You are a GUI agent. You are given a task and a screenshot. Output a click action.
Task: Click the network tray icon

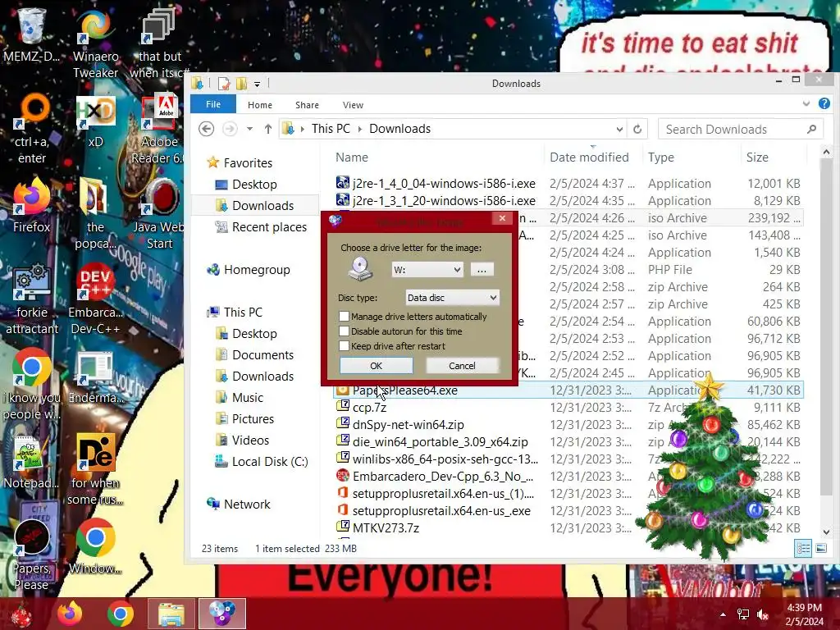pos(743,614)
